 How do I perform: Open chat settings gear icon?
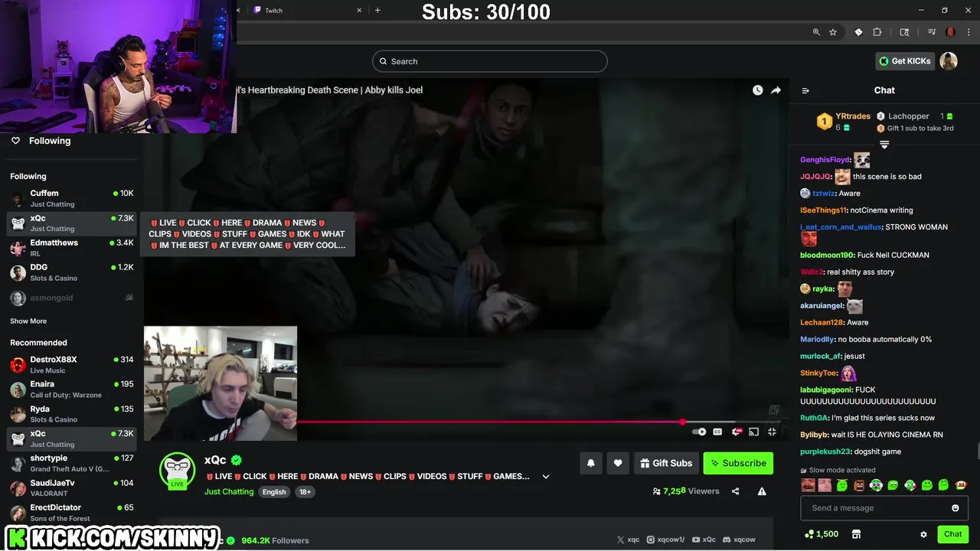click(923, 534)
